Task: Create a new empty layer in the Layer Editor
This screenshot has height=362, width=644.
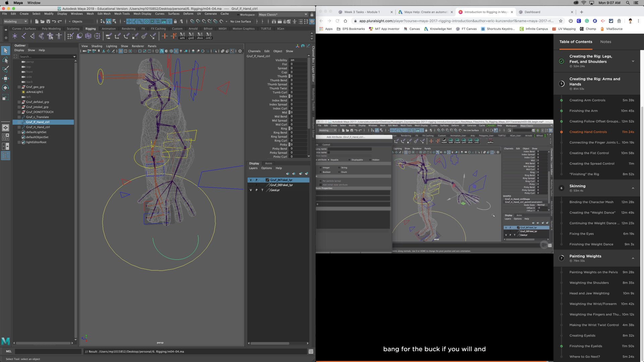Action: tap(301, 174)
